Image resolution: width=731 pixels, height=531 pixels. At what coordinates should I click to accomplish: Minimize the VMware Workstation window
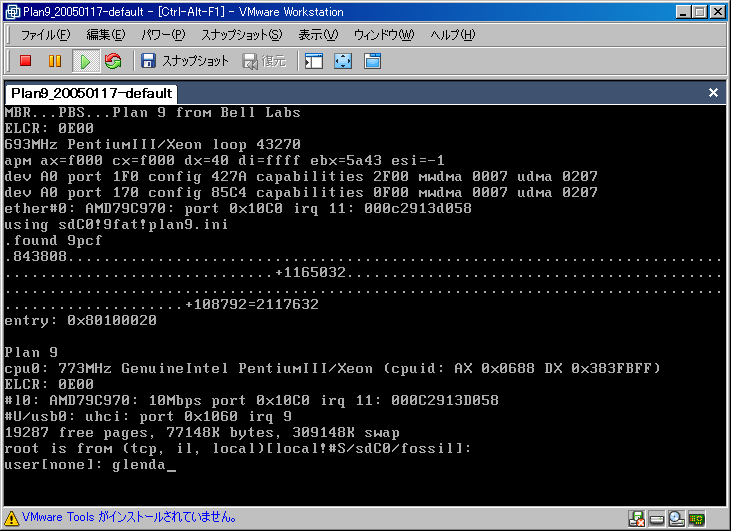tap(683, 12)
